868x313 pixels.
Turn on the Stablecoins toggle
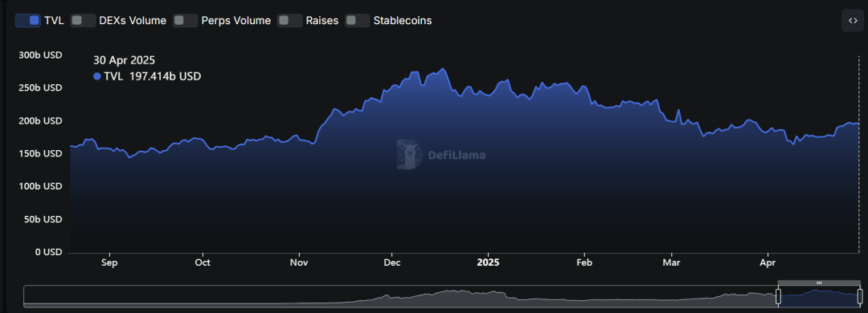pos(358,20)
